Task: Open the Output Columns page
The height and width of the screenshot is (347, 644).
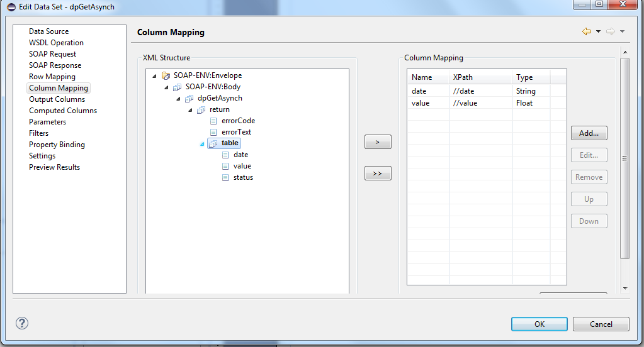Action: [57, 99]
